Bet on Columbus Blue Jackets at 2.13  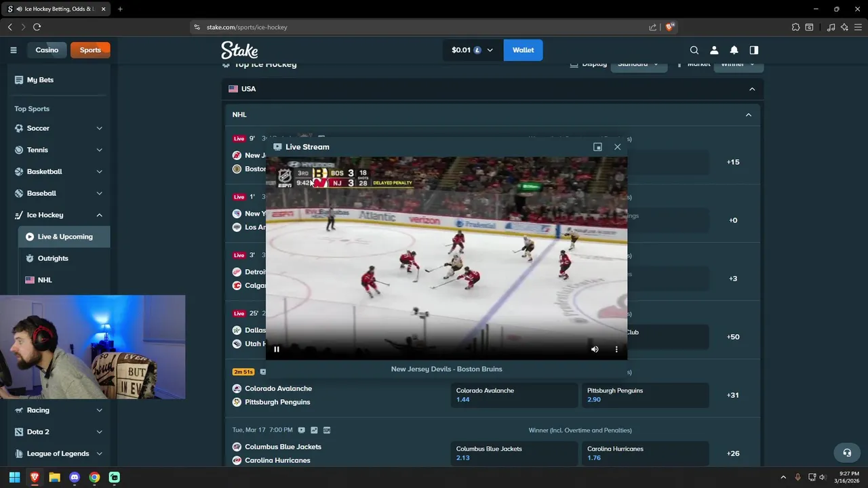[514, 453]
